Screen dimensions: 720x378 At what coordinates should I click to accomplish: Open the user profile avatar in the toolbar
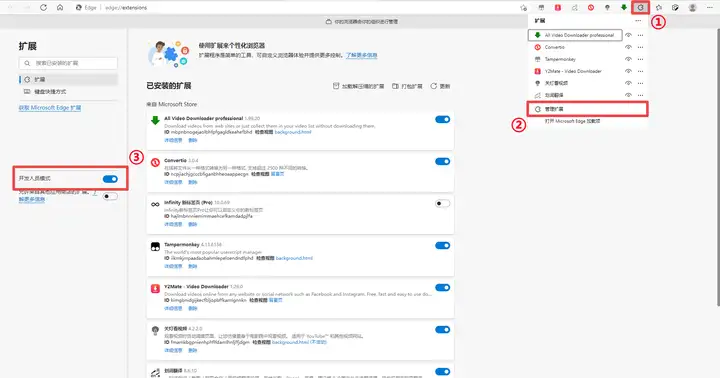coord(692,7)
